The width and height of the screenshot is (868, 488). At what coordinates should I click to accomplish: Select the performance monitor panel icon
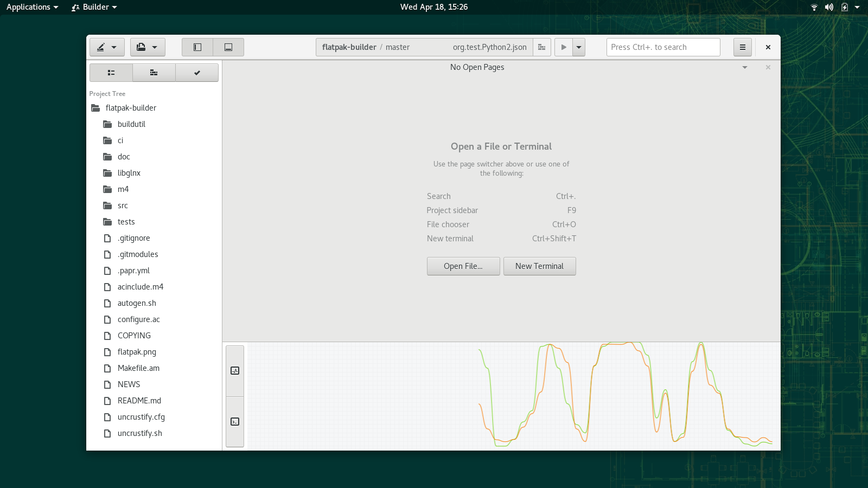point(235,371)
